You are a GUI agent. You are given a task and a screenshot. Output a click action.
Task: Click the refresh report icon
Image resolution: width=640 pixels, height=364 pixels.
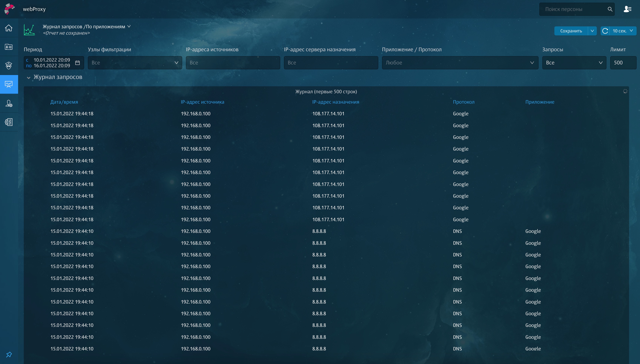pos(605,31)
